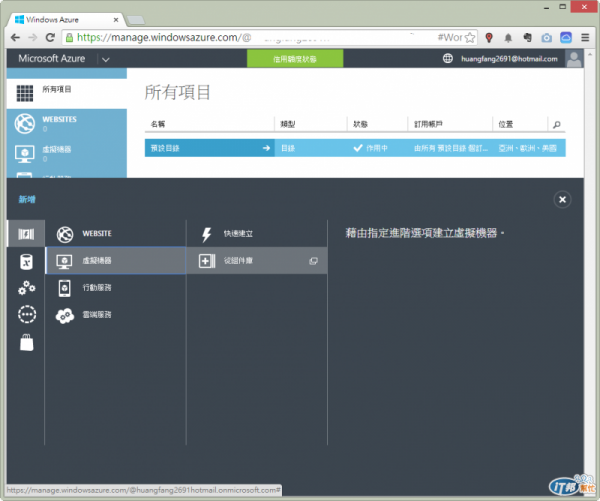Select the store shopping bag icon
The height and width of the screenshot is (501, 600).
[27, 342]
